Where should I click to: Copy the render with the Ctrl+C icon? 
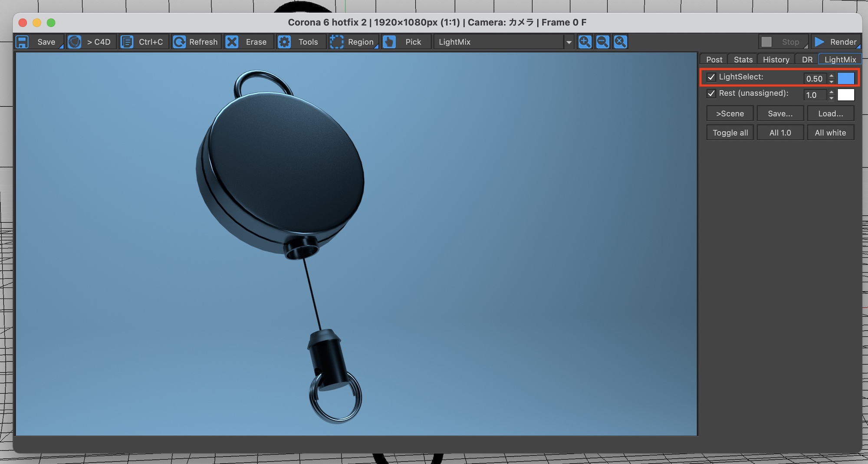(127, 42)
